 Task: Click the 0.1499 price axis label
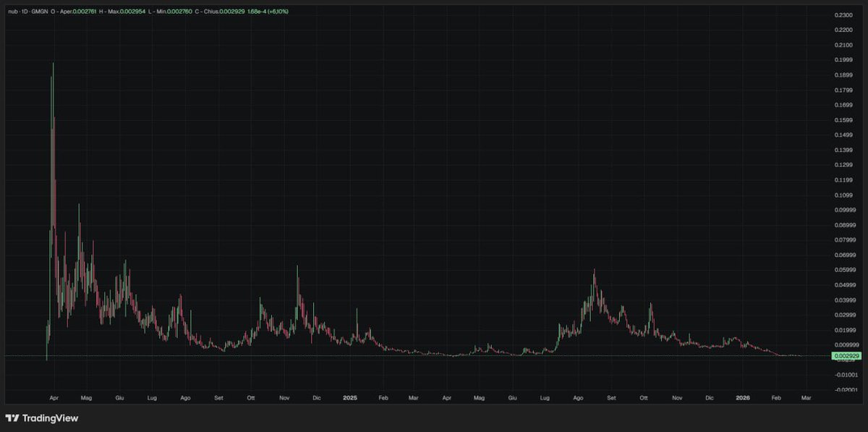(x=843, y=135)
